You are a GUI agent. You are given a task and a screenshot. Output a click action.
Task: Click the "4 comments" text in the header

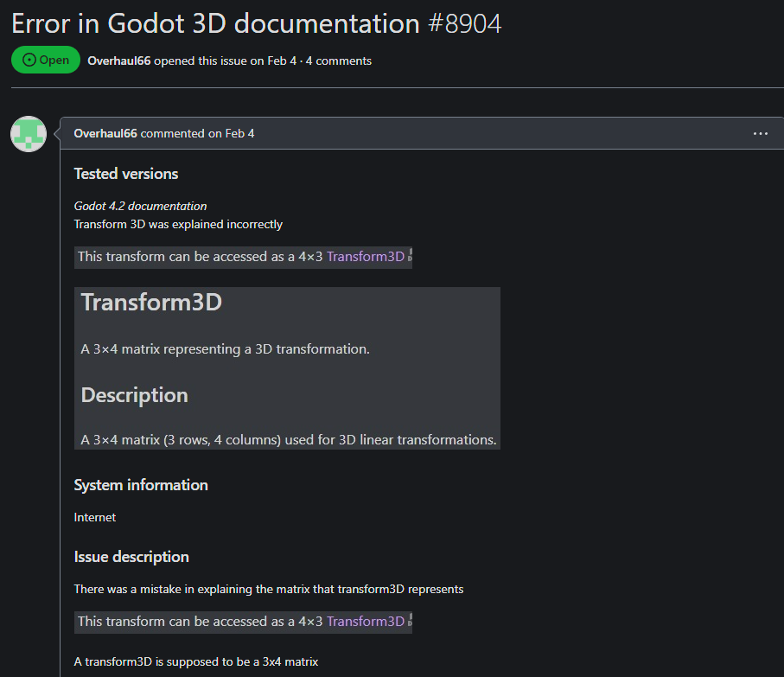pos(339,61)
